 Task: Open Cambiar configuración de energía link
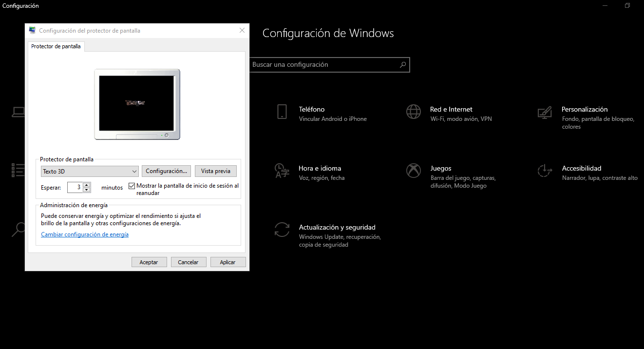click(x=85, y=234)
